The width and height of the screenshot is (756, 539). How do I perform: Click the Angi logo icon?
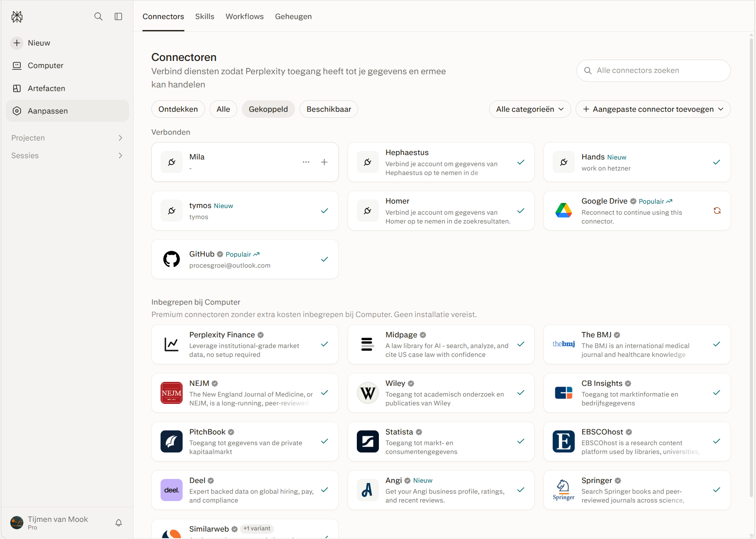[368, 490]
